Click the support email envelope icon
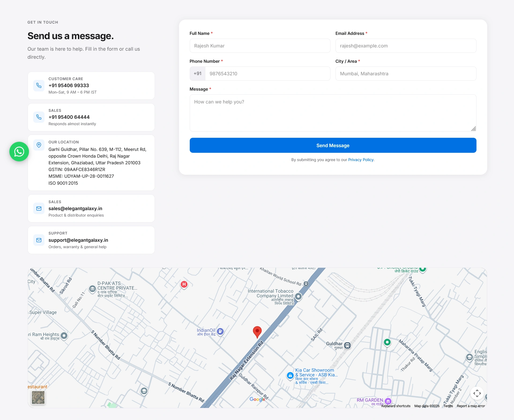This screenshot has width=514, height=420. click(x=39, y=240)
